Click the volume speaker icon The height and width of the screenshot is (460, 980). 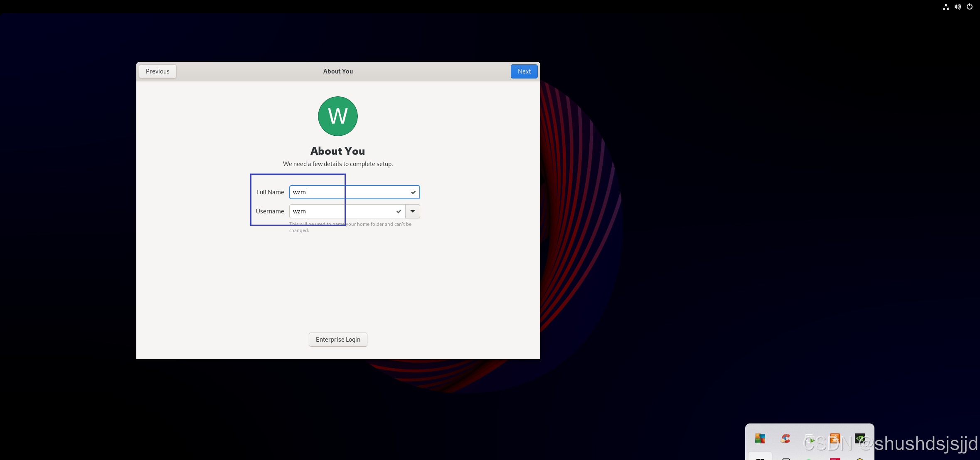point(958,7)
